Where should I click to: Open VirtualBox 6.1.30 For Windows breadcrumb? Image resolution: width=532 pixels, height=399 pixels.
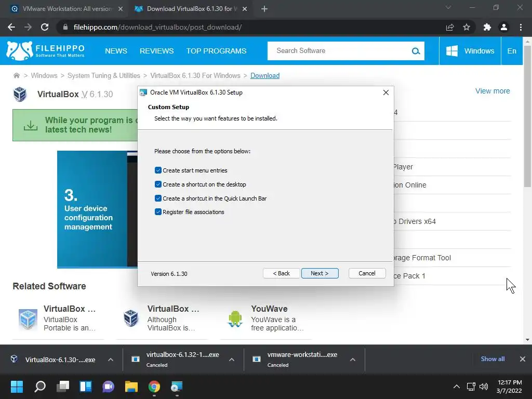(195, 75)
